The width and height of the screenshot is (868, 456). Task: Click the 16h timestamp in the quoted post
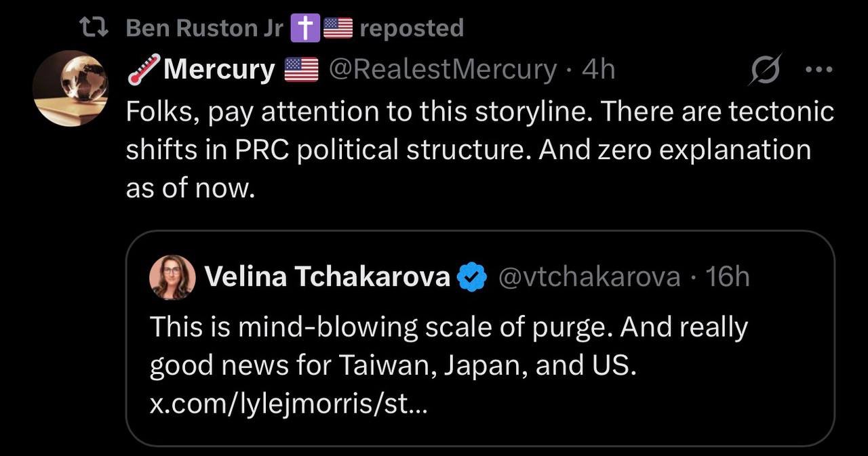727,277
